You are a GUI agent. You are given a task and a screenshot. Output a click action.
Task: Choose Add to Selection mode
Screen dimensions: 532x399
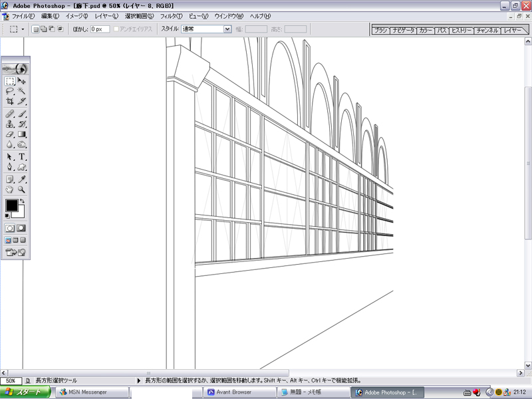44,29
